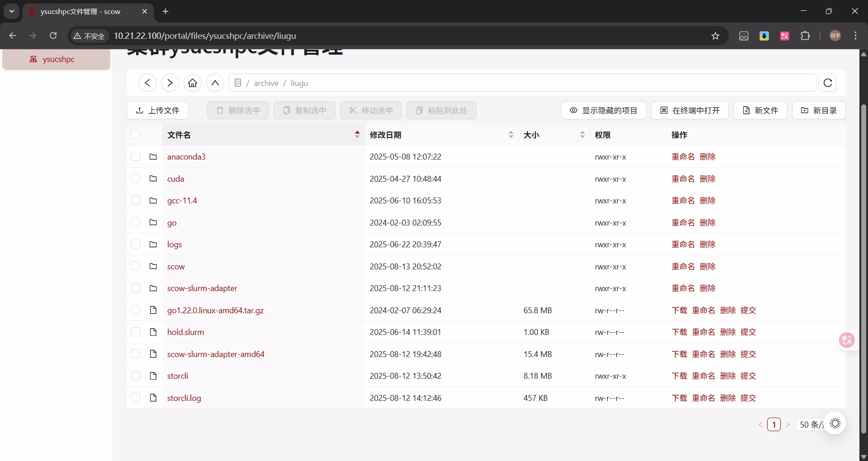Open browser extensions puzzle icon
Image resolution: width=868 pixels, height=461 pixels.
805,36
